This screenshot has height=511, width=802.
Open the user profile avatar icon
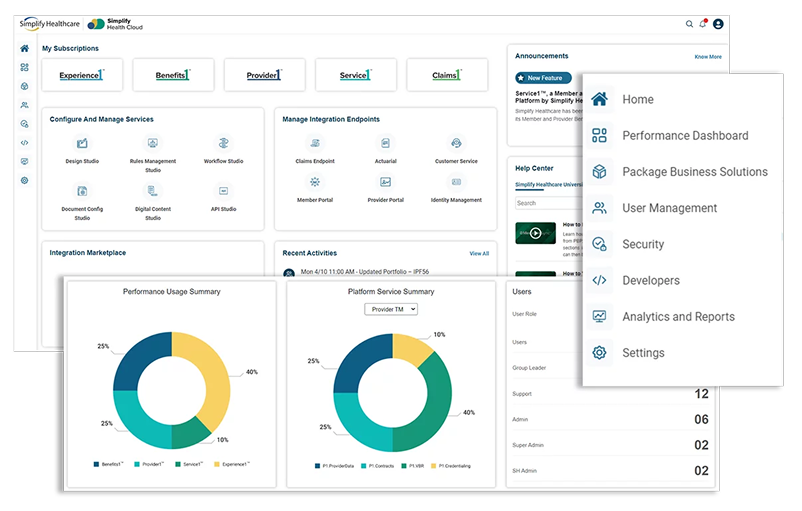pyautogui.click(x=718, y=23)
